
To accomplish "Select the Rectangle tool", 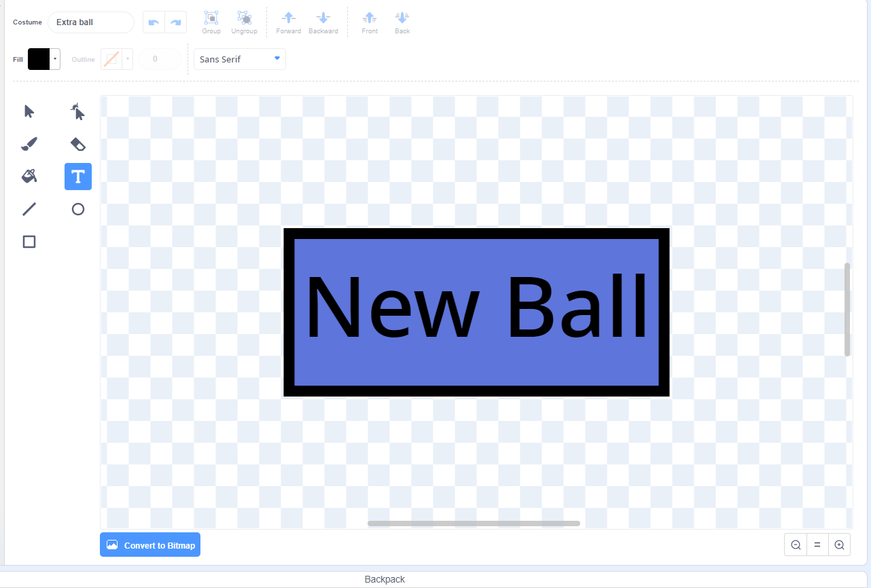I will [29, 241].
